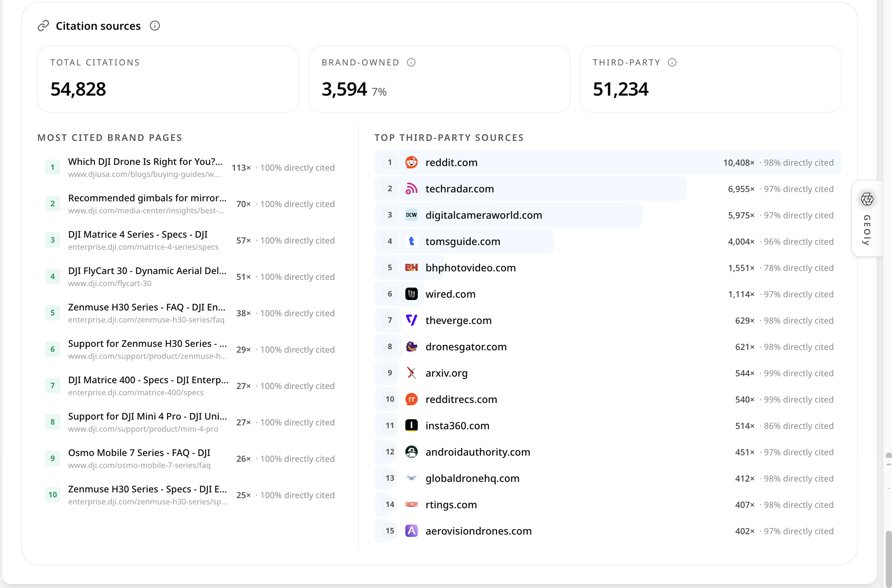Open Support for Zenmuse H30 Series page
Image resolution: width=892 pixels, height=588 pixels.
tap(148, 344)
